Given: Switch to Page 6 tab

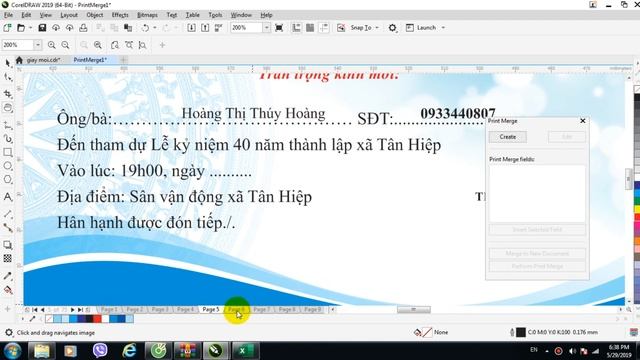Looking at the screenshot, I should click(236, 309).
